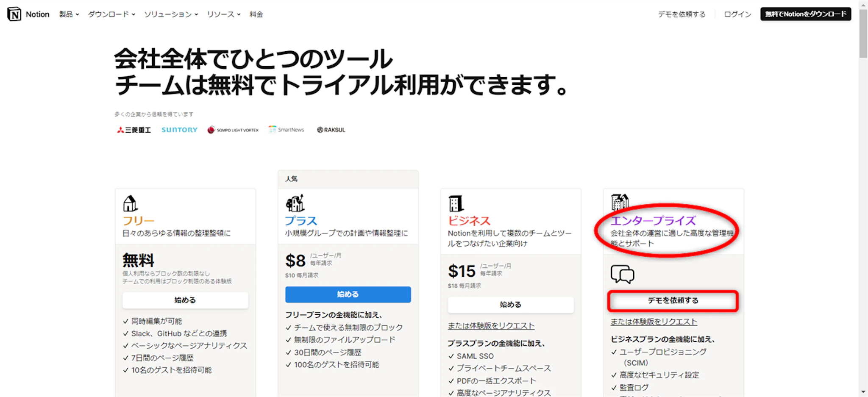Expand the ソリューション dropdown
Viewport: 868px width, 397px height.
[171, 14]
